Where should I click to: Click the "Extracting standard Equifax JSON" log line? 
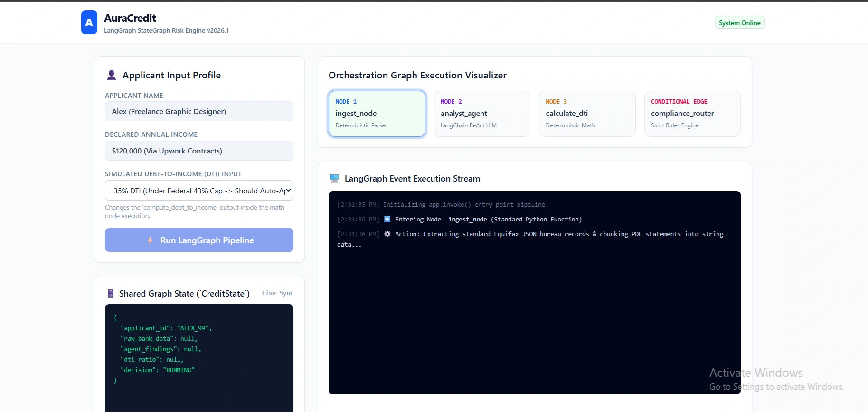(530, 239)
